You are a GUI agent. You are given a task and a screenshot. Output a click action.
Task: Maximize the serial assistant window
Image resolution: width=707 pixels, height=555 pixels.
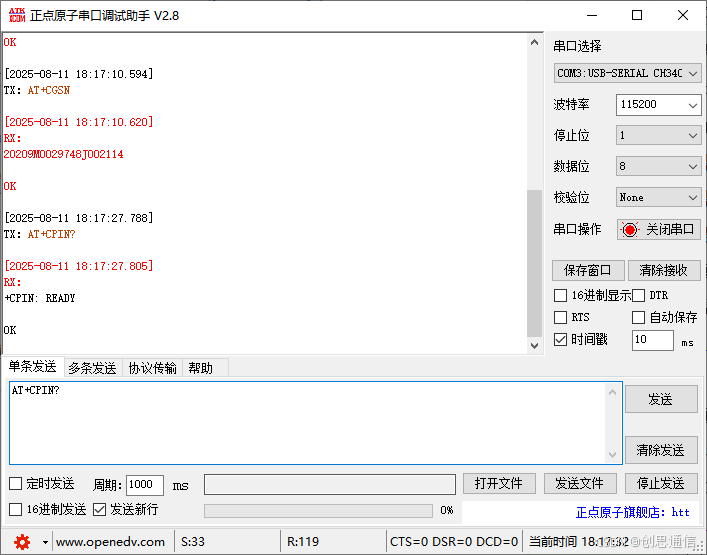tap(637, 16)
